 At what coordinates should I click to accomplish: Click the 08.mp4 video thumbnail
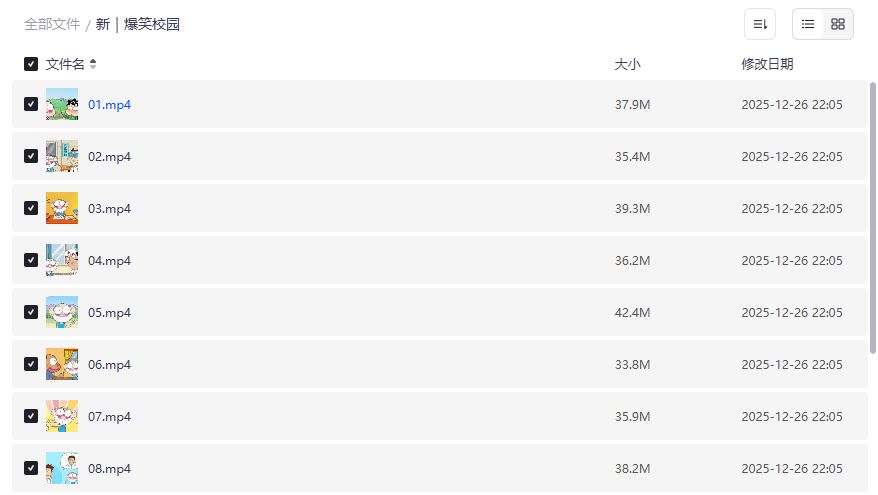(x=62, y=468)
